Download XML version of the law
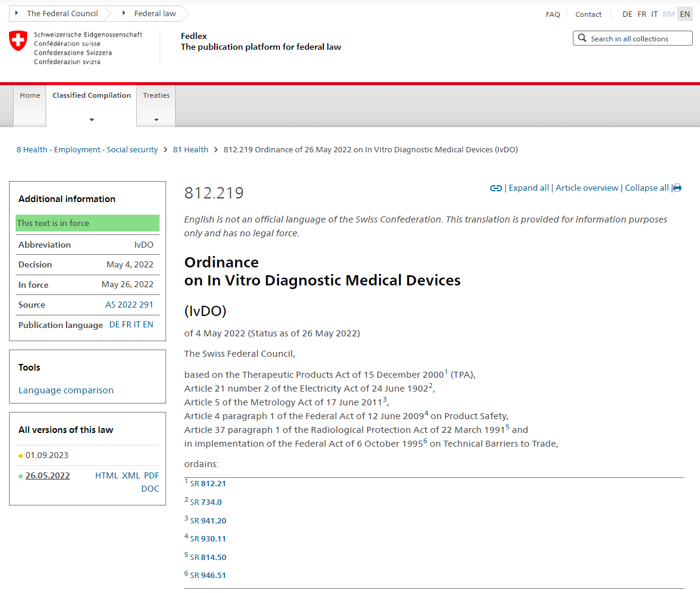Image resolution: width=700 pixels, height=593 pixels. point(131,475)
